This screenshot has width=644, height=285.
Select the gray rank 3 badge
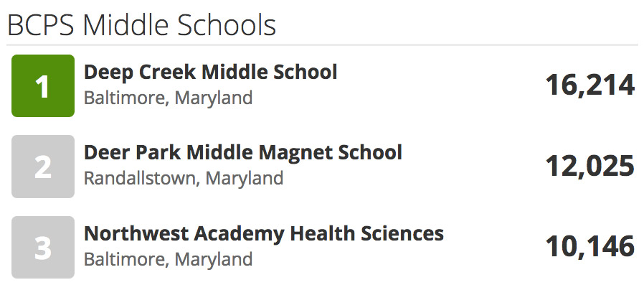point(43,247)
